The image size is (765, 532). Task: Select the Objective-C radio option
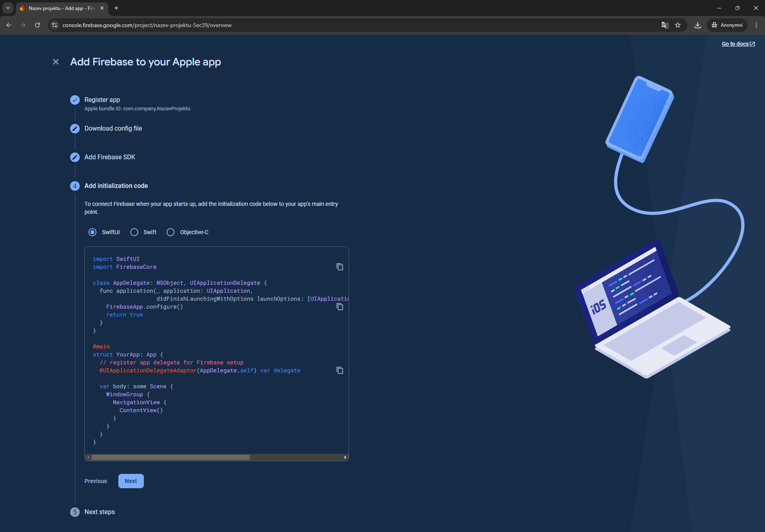click(171, 232)
